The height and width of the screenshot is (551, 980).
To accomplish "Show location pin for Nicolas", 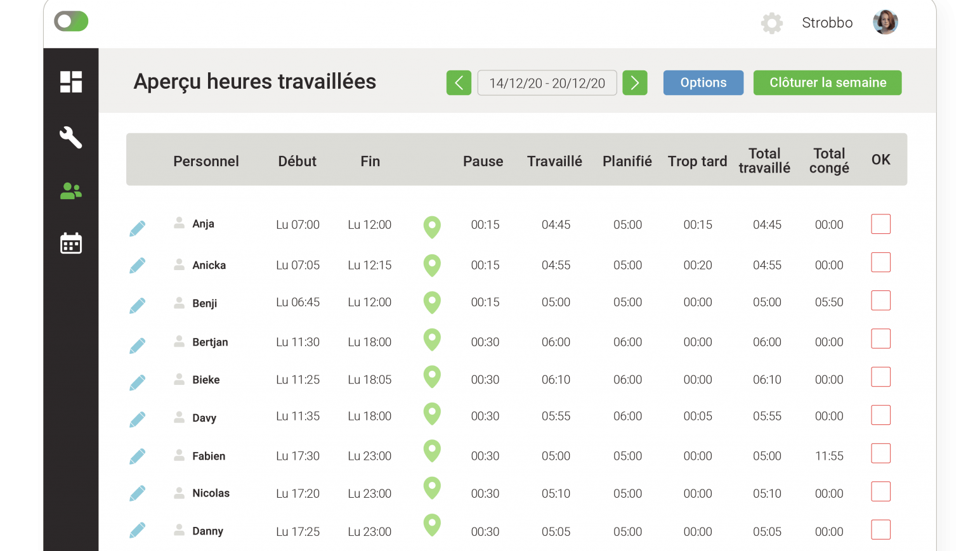I will click(x=432, y=488).
